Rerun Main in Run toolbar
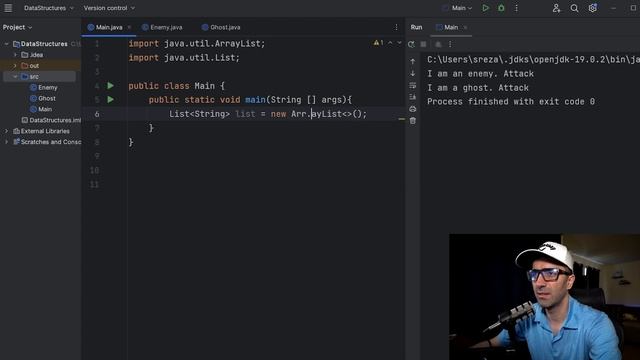 click(411, 44)
